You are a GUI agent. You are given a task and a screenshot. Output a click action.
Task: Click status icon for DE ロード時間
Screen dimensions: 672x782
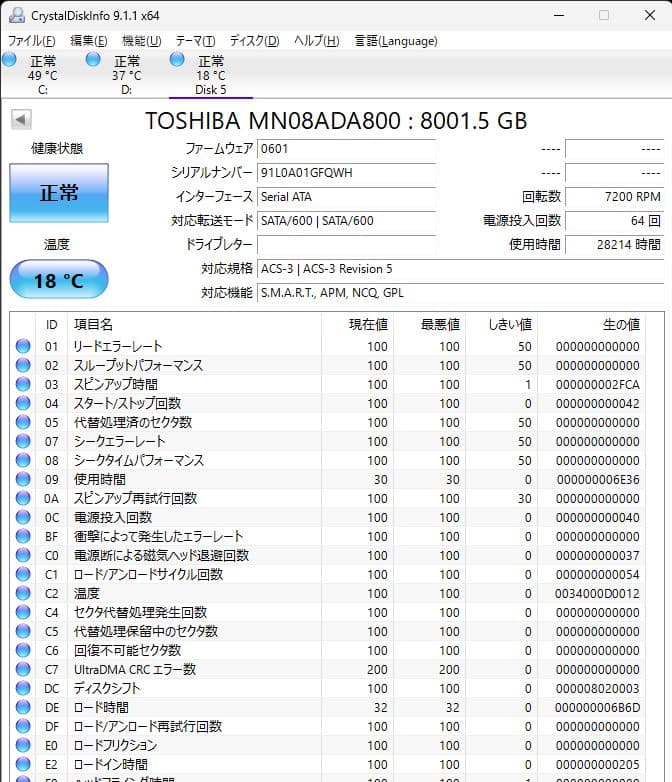[x=23, y=707]
